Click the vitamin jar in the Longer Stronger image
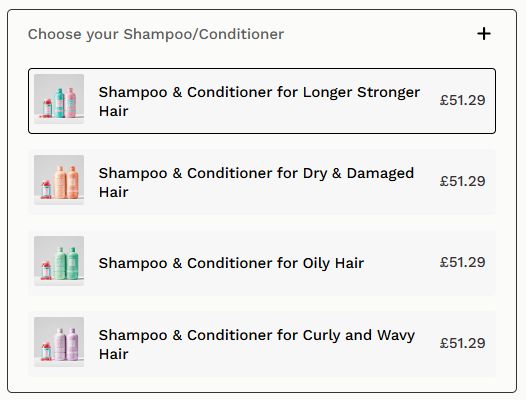The image size is (526, 400). pos(47,108)
